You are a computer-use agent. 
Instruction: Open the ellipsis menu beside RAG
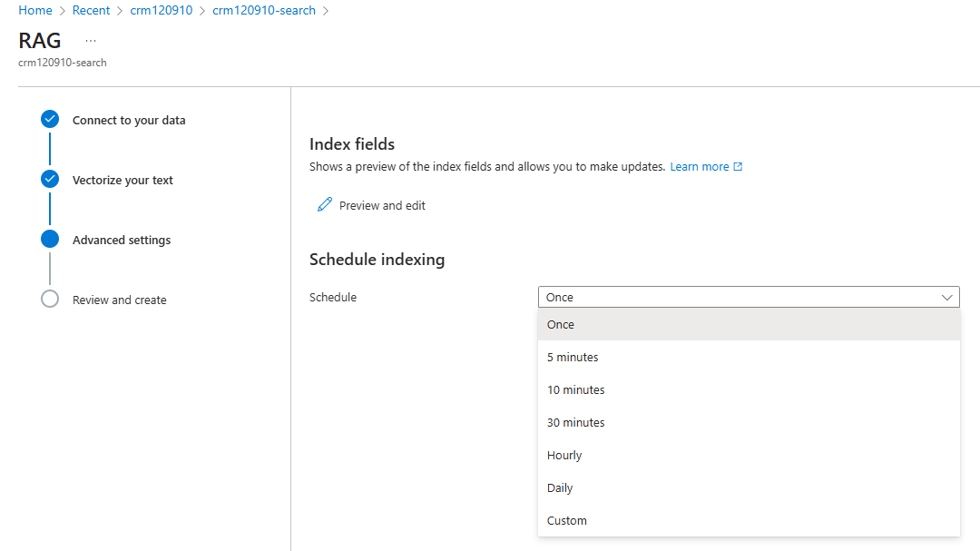(91, 41)
